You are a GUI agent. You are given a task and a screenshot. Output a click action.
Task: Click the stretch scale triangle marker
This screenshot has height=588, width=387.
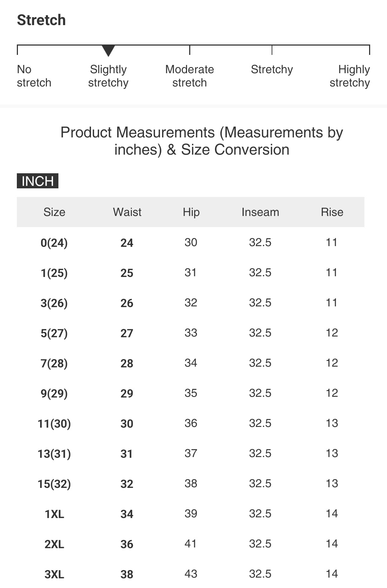pyautogui.click(x=108, y=51)
